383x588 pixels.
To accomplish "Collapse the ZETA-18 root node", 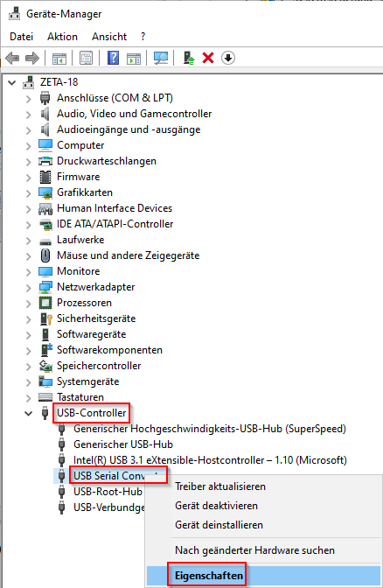I will pyautogui.click(x=12, y=82).
